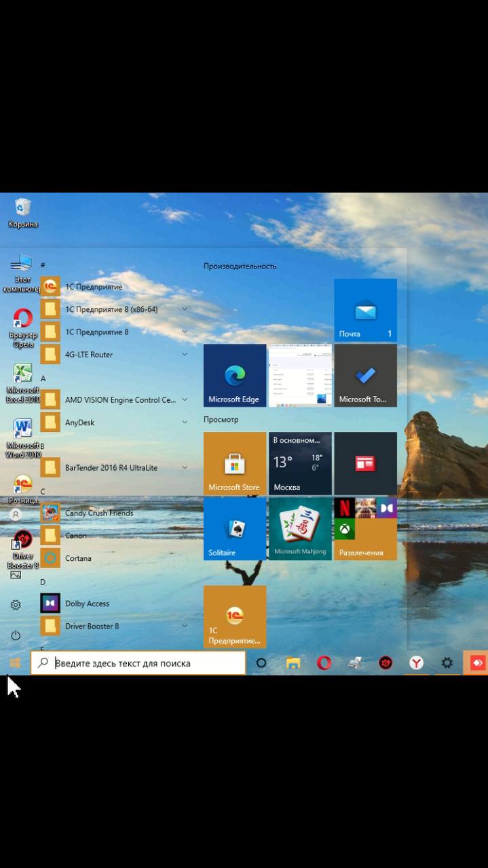Open the Розница desktop shortcut
Viewport: 488px width, 868px height.
pos(22,490)
